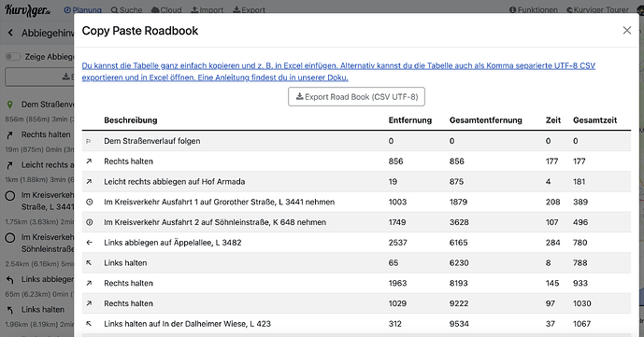
Task: Click total distance value 9534
Action: click(459, 324)
